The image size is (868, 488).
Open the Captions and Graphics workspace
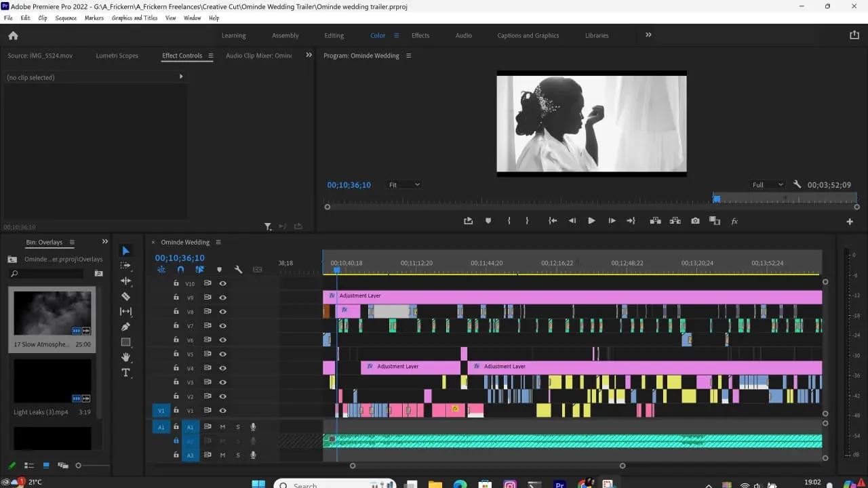[x=528, y=35]
